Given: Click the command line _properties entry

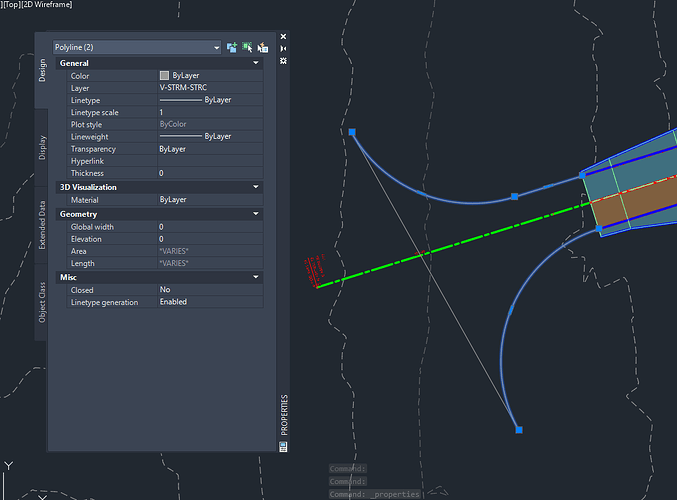Looking at the screenshot, I should coord(374,494).
